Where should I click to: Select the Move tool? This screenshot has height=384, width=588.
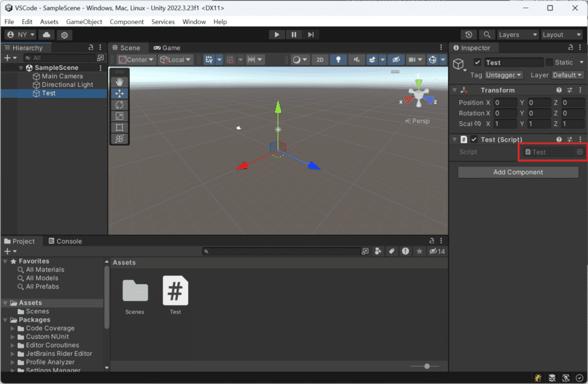(x=119, y=94)
